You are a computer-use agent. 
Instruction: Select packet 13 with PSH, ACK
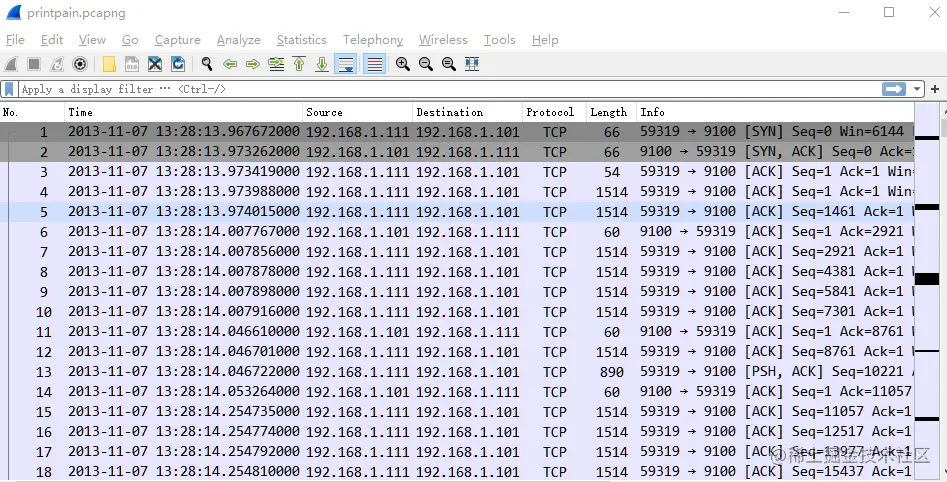coord(457,371)
